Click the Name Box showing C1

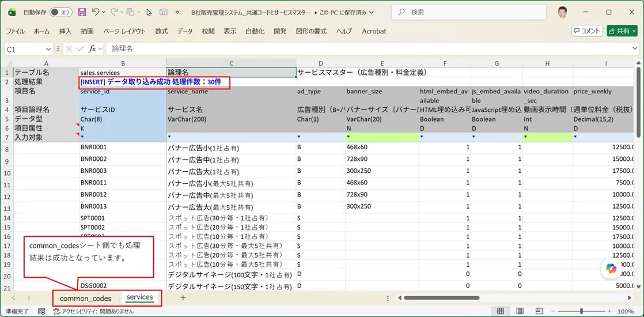coord(25,49)
